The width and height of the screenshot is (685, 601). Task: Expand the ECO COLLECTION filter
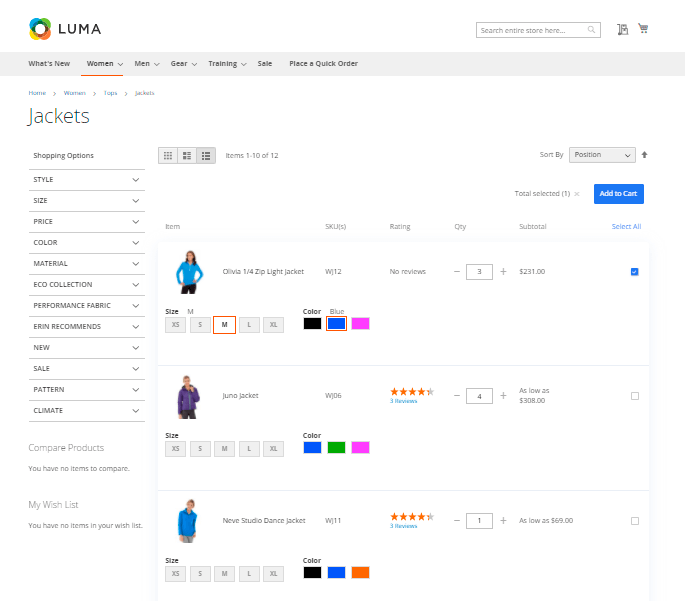pyautogui.click(x=86, y=285)
